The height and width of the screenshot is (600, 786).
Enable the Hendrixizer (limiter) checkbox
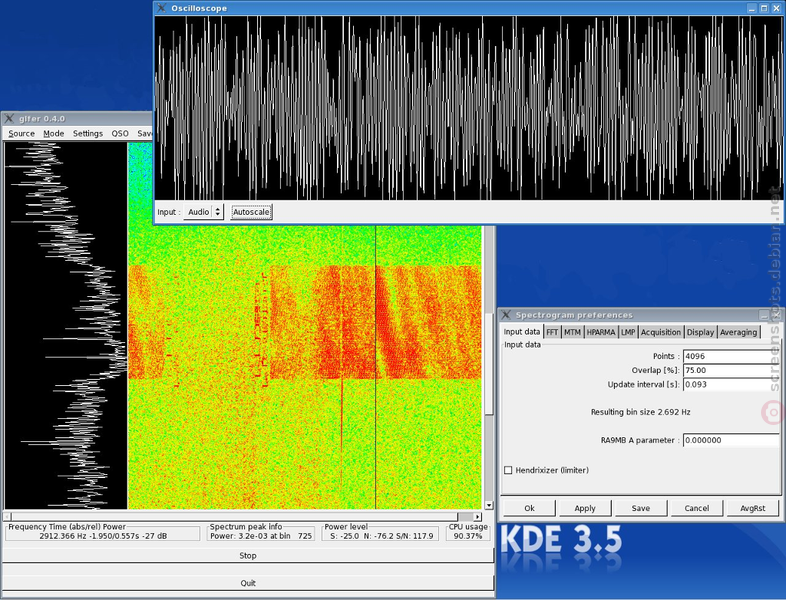point(508,470)
